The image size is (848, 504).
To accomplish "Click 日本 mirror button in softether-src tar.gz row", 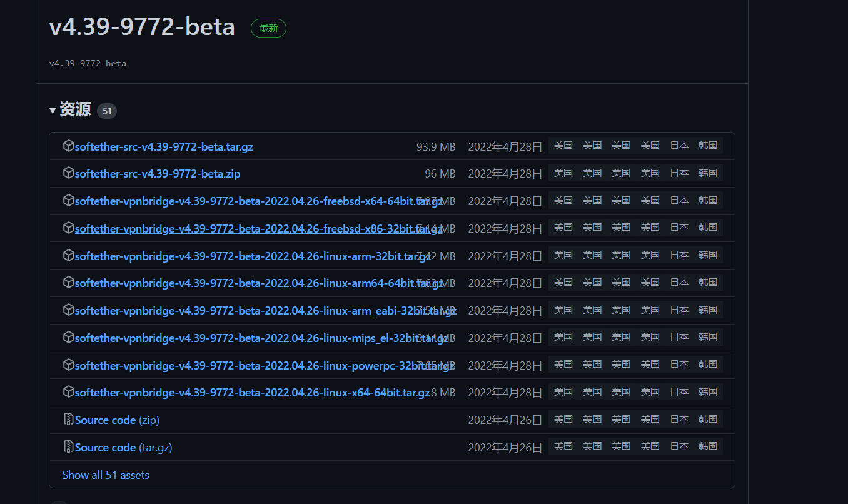I will coord(679,145).
